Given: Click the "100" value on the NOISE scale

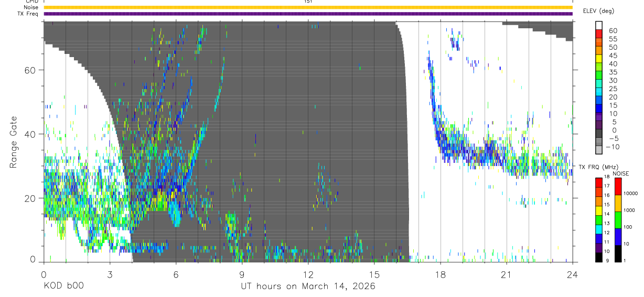Looking at the screenshot, I should [x=627, y=227].
